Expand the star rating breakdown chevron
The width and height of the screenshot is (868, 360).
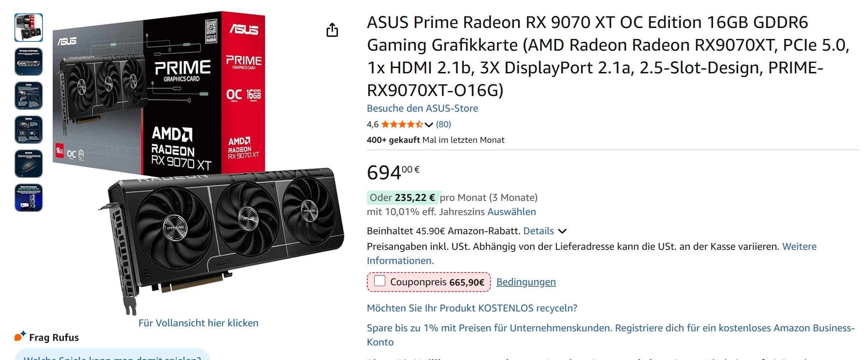click(429, 124)
